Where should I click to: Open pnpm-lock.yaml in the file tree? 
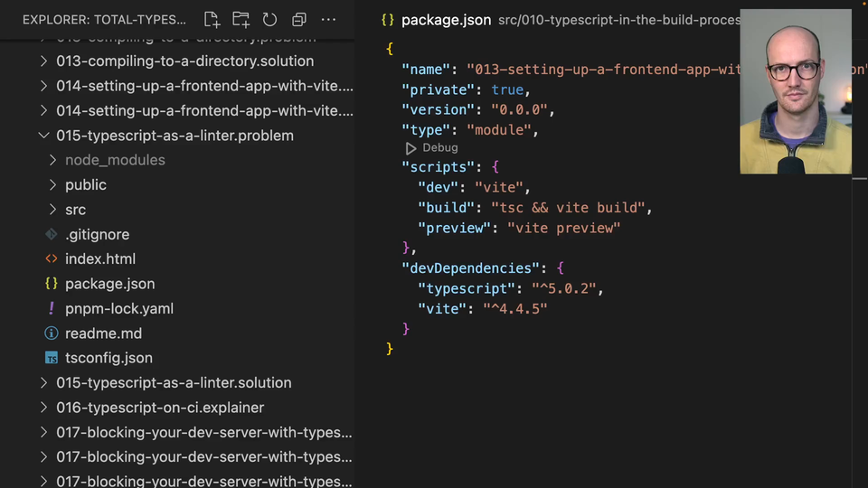click(x=118, y=308)
